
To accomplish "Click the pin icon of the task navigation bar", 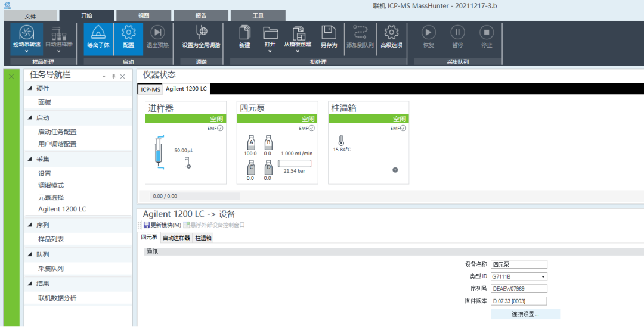I will coord(114,77).
